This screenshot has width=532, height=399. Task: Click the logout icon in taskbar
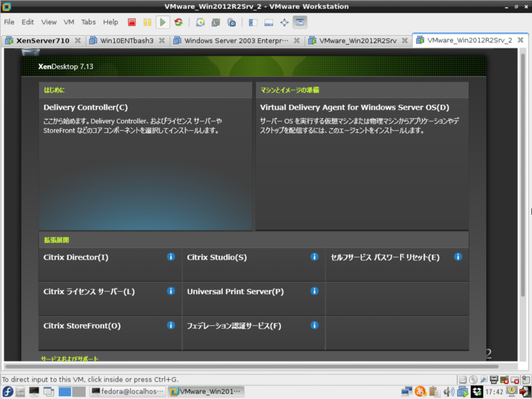coord(525,392)
